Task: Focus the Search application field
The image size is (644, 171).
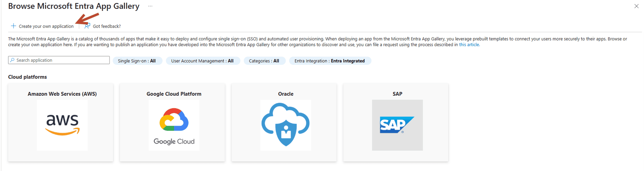Action: click(59, 60)
